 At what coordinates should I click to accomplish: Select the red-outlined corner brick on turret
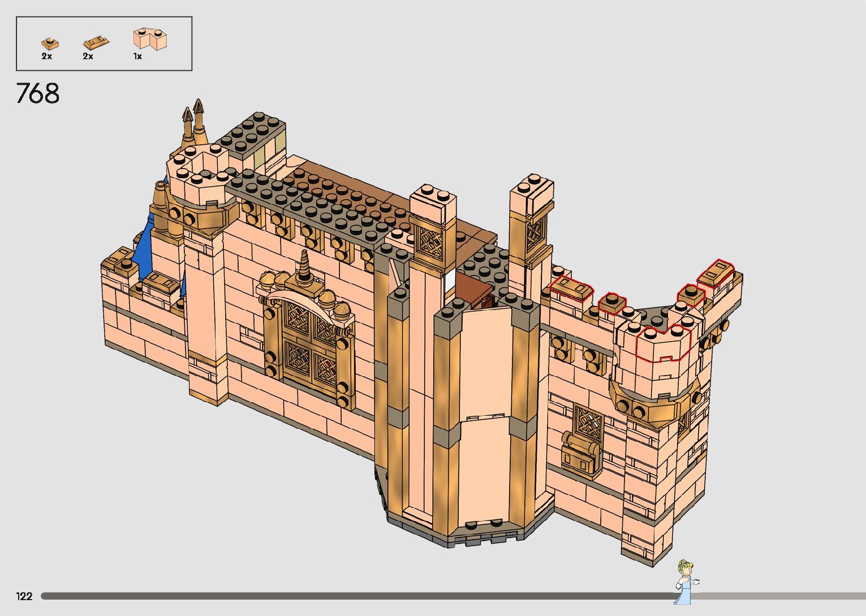[663, 343]
